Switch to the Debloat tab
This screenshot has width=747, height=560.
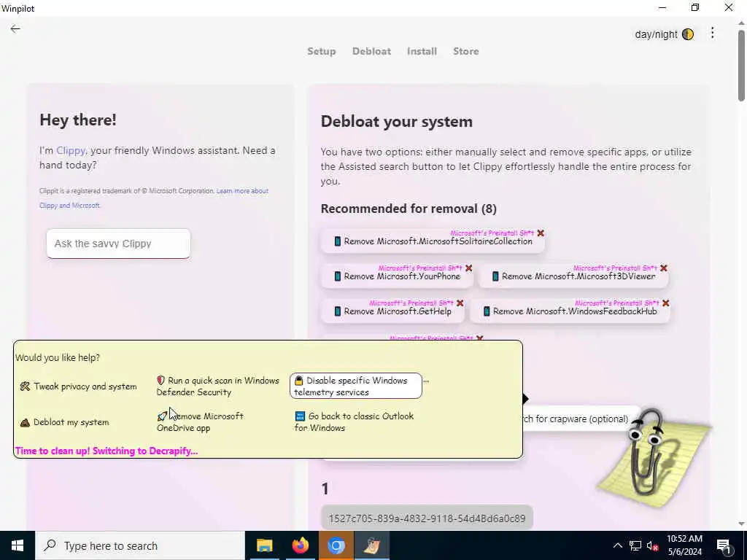point(371,51)
